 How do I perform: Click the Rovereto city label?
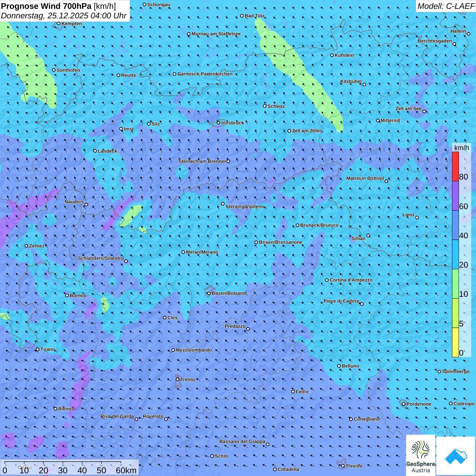pyautogui.click(x=153, y=416)
